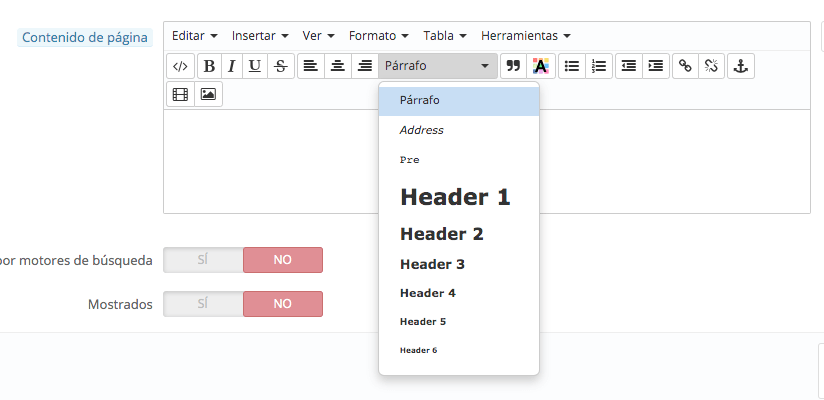This screenshot has width=824, height=400.
Task: Select Párrafo in the format list
Action: coord(459,101)
